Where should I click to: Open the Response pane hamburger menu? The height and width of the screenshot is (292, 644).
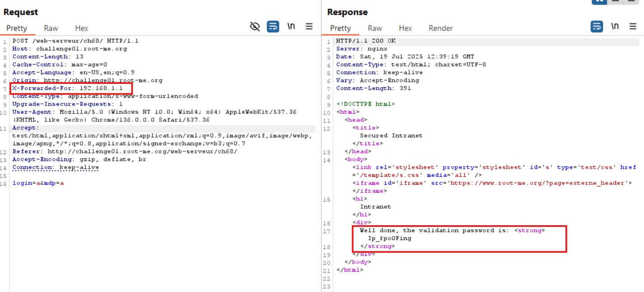click(x=633, y=27)
